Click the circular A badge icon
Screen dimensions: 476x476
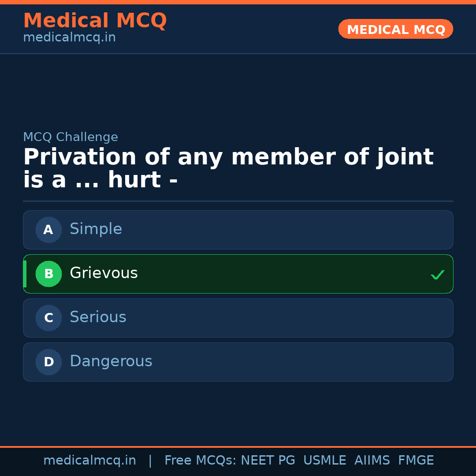[48, 230]
